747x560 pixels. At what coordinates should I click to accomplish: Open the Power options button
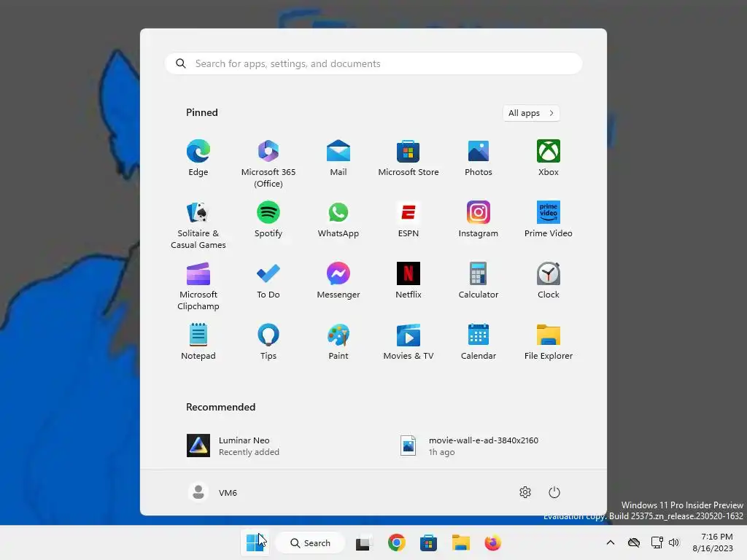pos(554,492)
